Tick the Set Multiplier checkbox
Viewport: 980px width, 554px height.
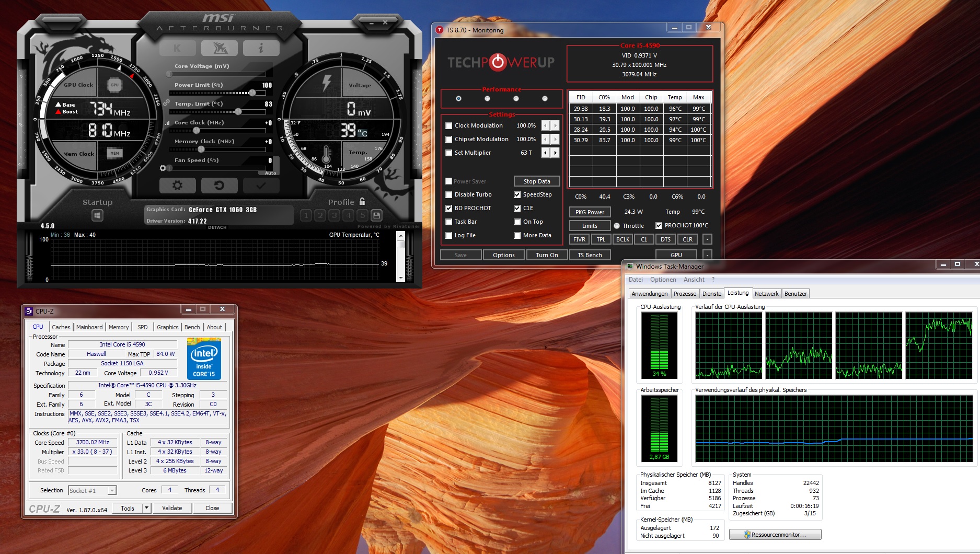[x=449, y=153]
